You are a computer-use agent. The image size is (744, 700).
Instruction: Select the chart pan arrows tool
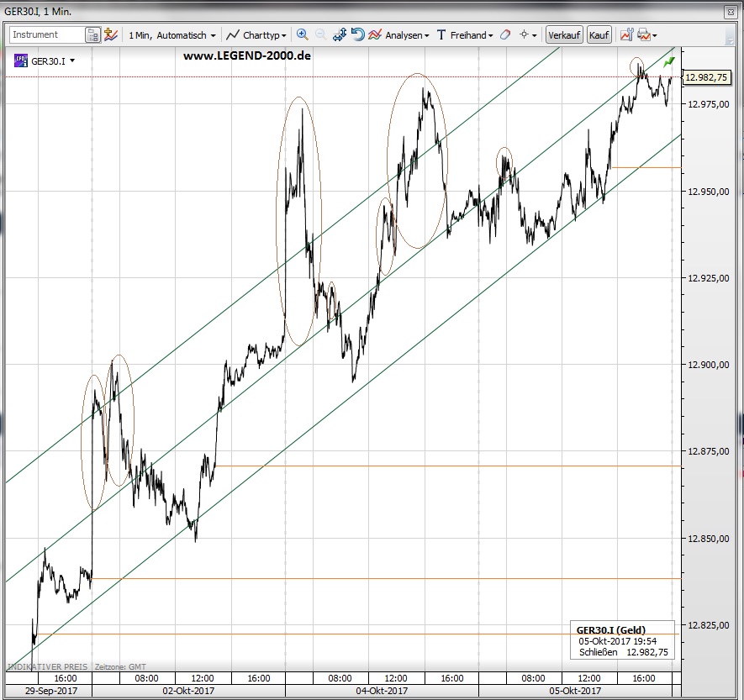[x=340, y=35]
